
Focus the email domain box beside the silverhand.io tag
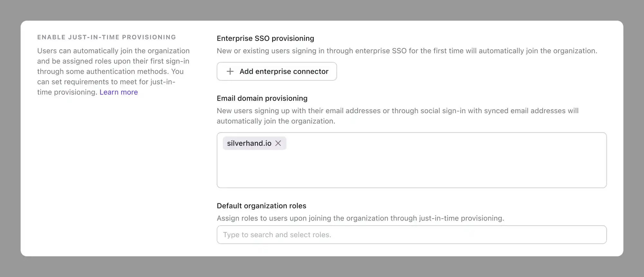419,143
